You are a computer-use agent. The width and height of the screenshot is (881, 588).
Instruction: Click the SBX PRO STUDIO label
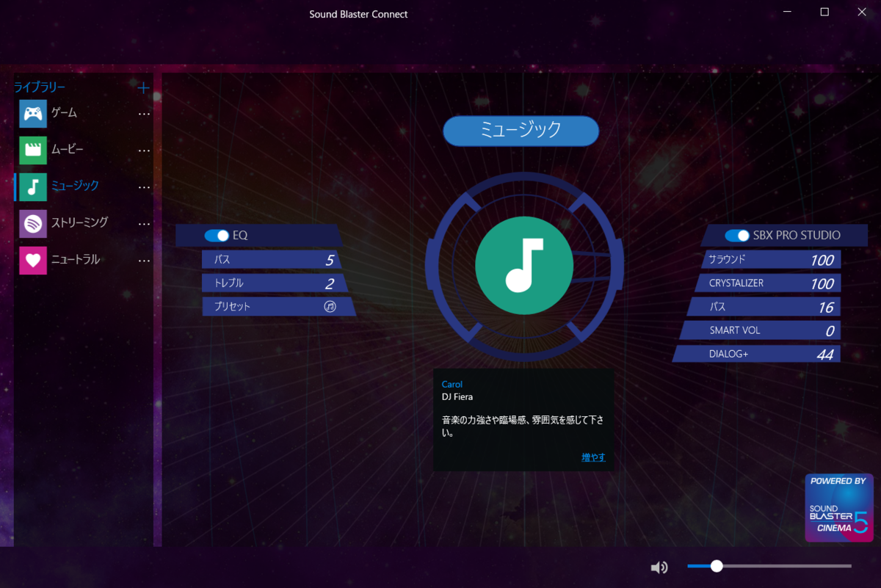click(x=797, y=236)
